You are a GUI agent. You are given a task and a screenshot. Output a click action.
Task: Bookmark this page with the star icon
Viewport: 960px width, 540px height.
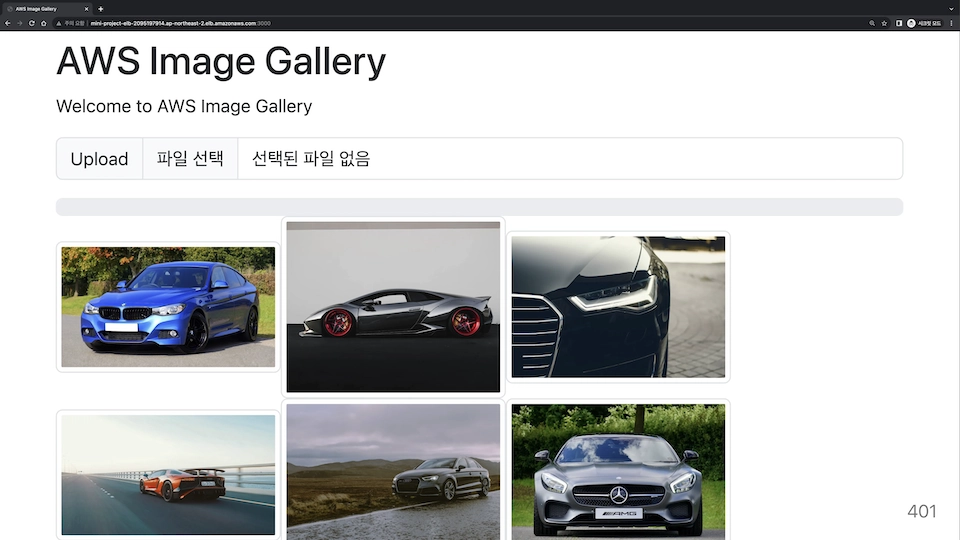pos(884,22)
